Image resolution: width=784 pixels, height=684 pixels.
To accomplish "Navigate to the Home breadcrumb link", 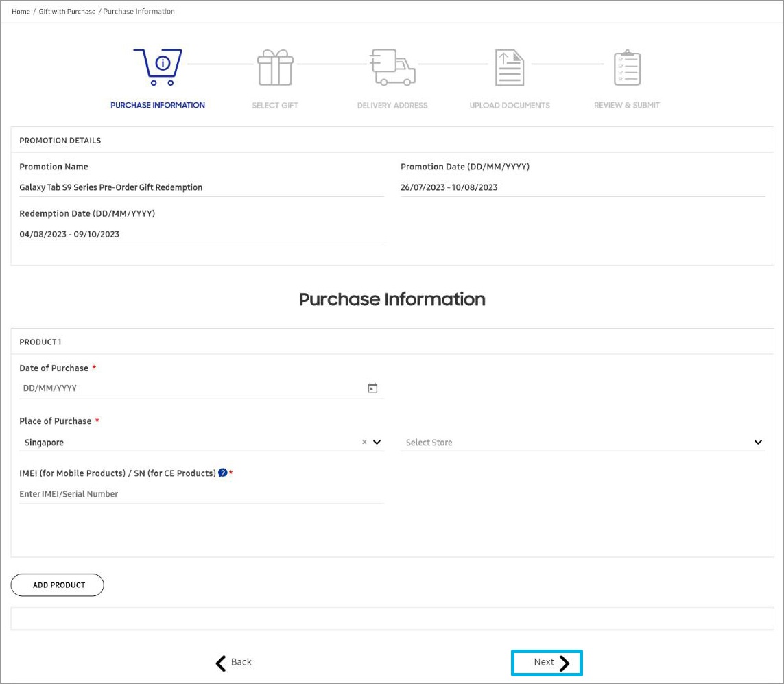I will [x=21, y=11].
